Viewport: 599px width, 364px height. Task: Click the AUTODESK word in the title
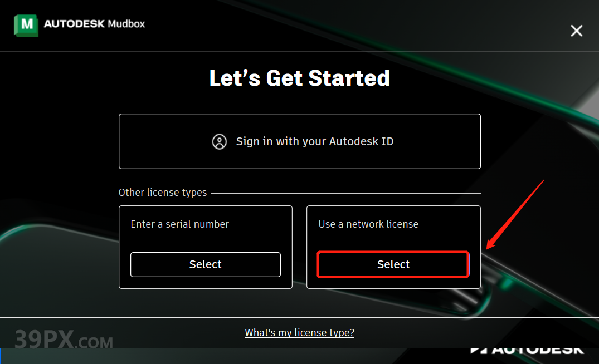tap(75, 24)
